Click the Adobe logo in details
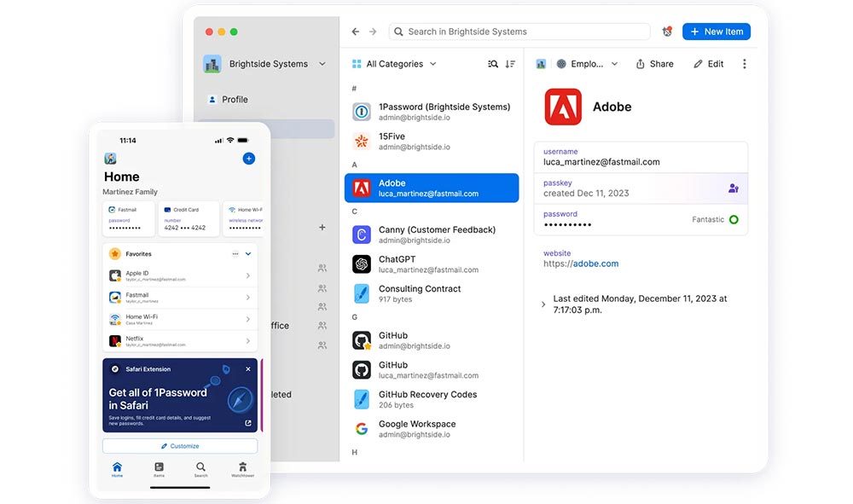The width and height of the screenshot is (853, 504). click(x=563, y=107)
